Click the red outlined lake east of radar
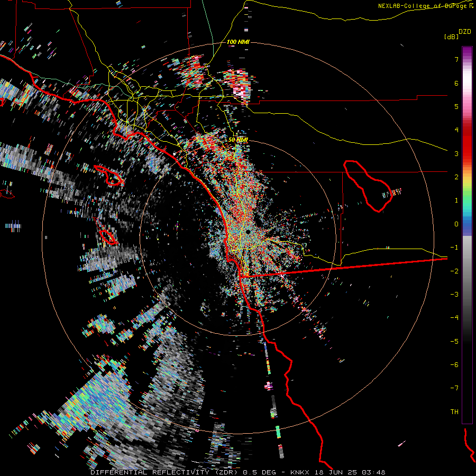The width and height of the screenshot is (476, 476). pyautogui.click(x=368, y=186)
